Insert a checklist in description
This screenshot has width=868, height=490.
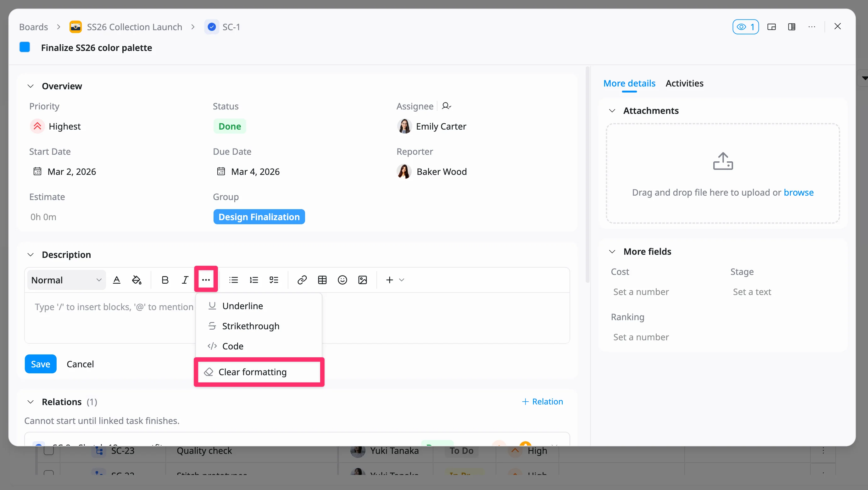pyautogui.click(x=274, y=280)
